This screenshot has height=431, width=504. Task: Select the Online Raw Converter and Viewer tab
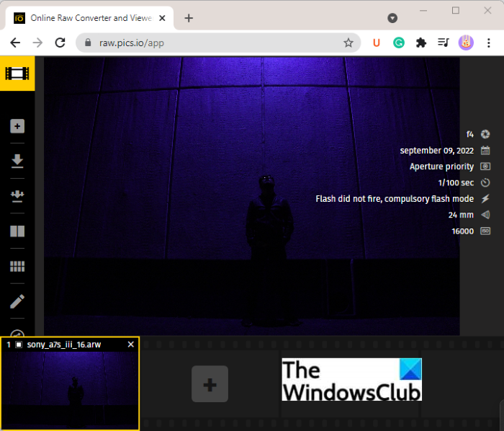89,18
